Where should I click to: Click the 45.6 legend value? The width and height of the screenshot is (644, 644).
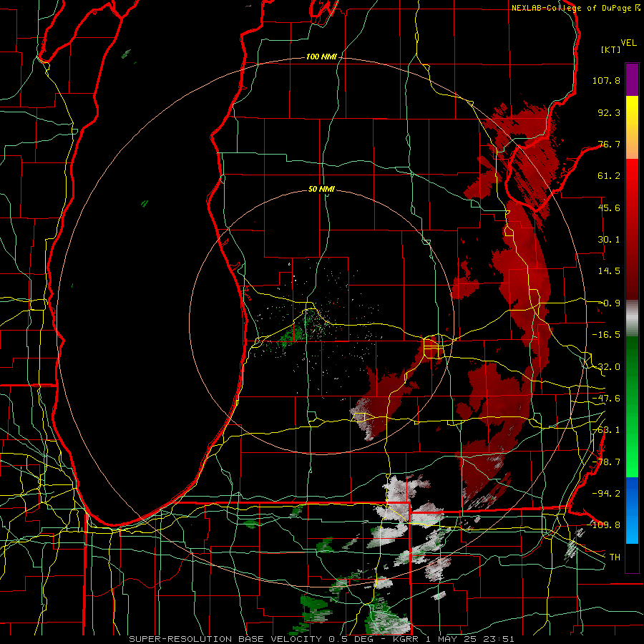pos(609,208)
